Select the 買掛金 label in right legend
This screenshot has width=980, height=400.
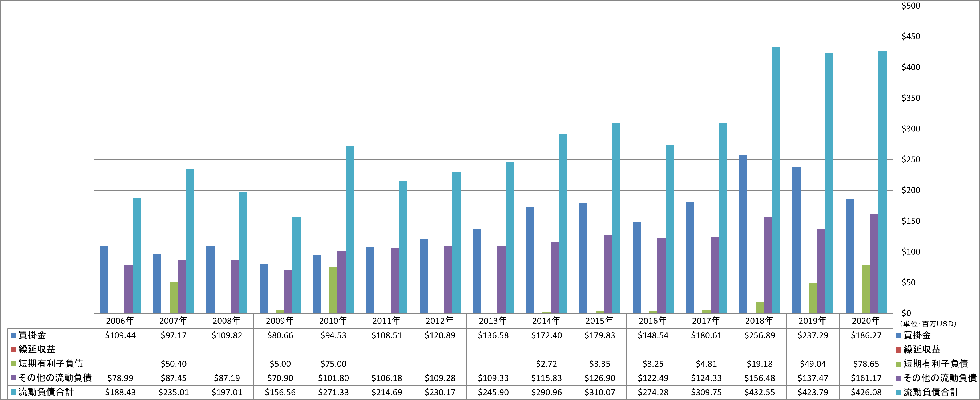pos(917,335)
